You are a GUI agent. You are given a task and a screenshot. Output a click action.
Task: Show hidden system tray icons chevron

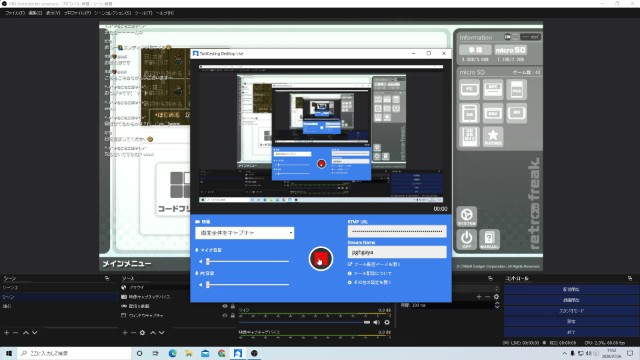[x=564, y=353]
